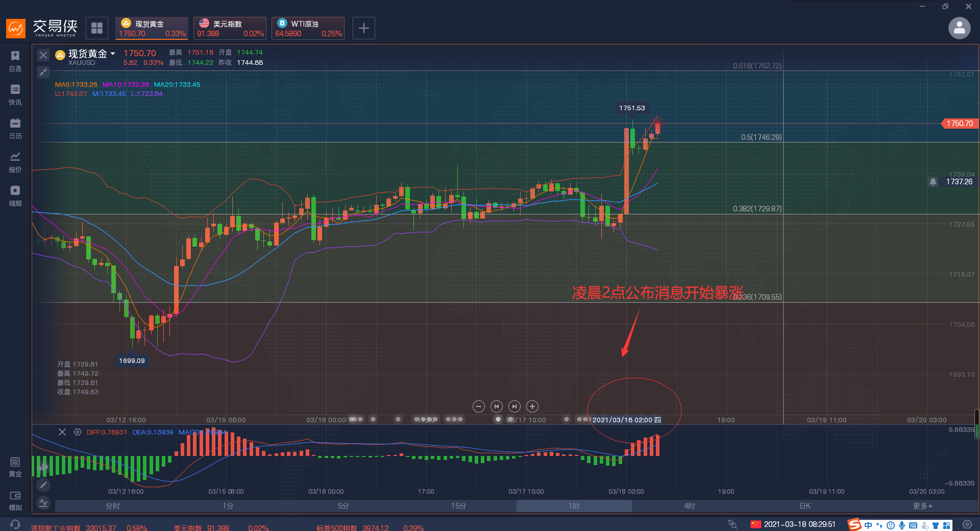Viewport: 980px width, 531px height.
Task: Switch to 4时 timeframe
Action: [x=690, y=506]
